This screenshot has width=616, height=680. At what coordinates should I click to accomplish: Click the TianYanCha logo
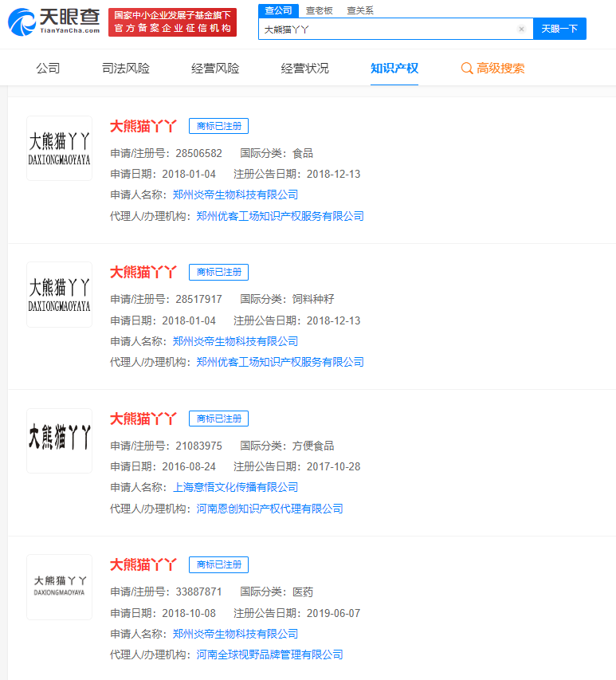(54, 22)
